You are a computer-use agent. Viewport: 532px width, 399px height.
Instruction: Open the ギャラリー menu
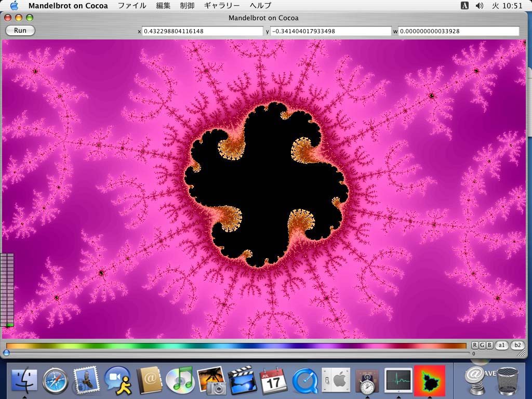coord(222,5)
